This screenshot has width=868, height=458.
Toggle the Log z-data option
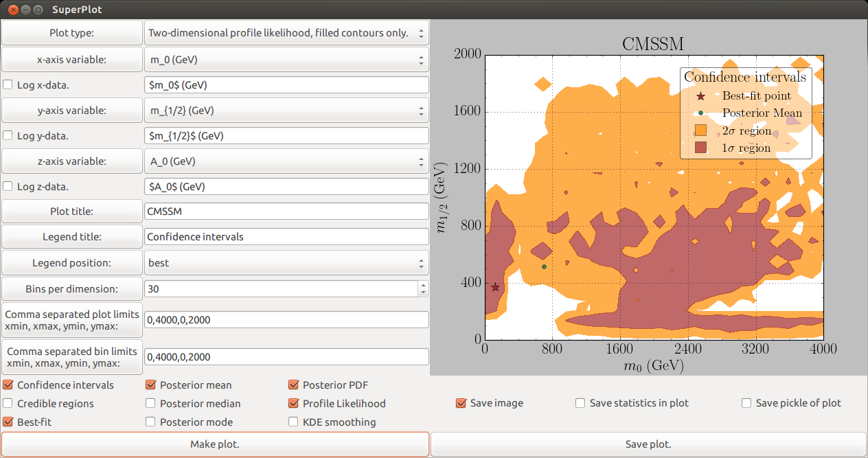point(8,187)
